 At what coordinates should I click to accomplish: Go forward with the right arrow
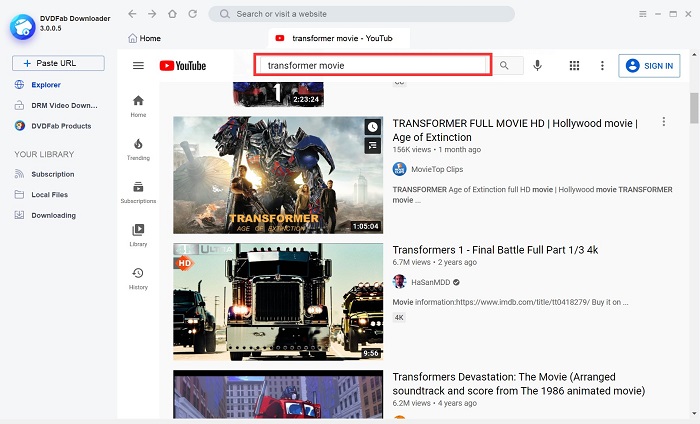pyautogui.click(x=152, y=14)
